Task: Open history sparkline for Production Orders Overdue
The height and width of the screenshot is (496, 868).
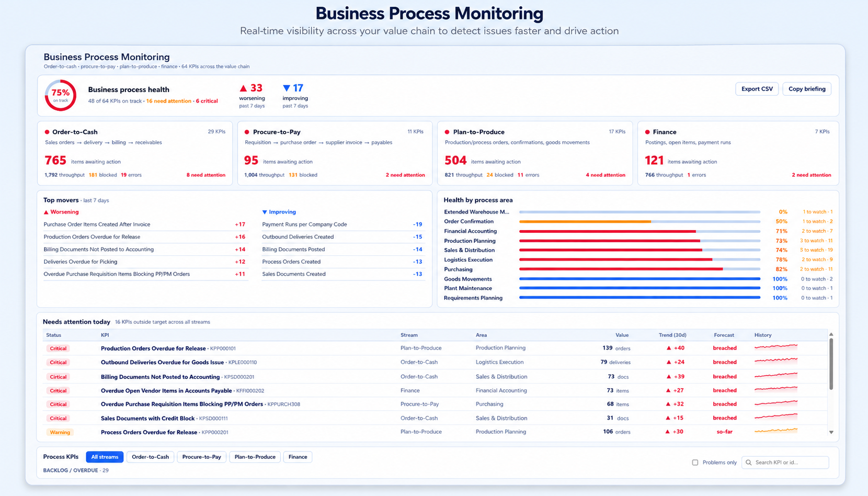Action: (x=776, y=347)
